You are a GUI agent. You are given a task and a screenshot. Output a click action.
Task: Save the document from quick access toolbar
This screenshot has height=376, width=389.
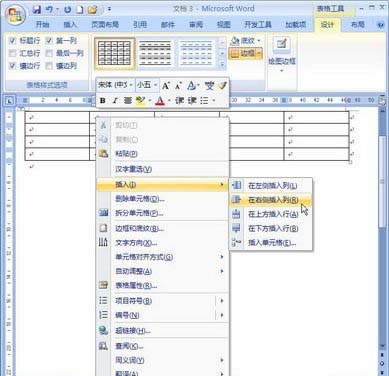(37, 9)
